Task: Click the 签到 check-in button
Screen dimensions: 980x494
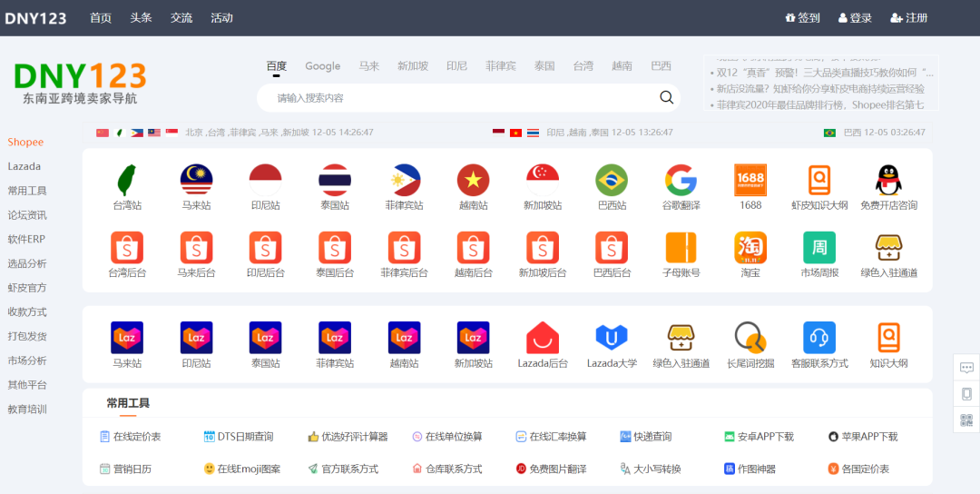Action: (802, 18)
